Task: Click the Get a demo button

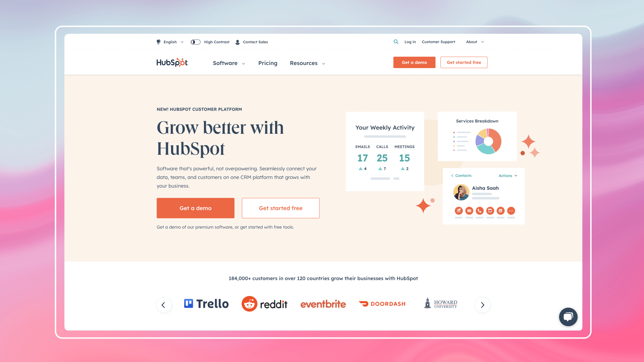Action: click(x=196, y=208)
